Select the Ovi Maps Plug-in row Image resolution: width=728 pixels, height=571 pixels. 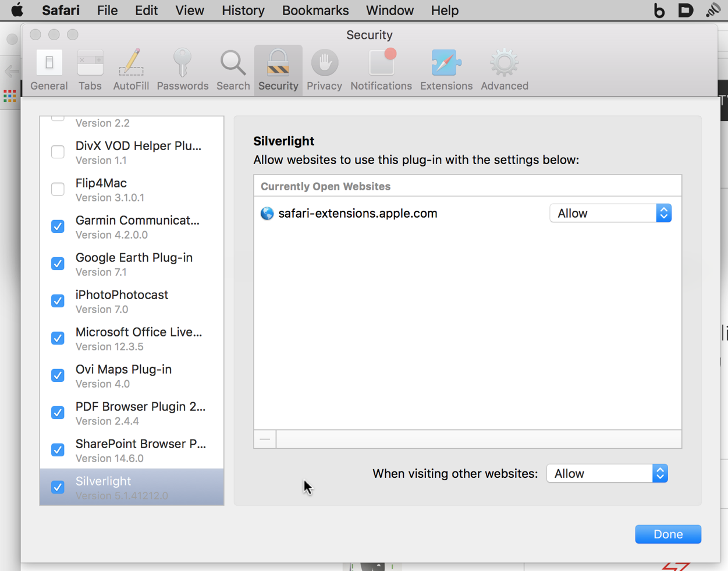click(132, 375)
